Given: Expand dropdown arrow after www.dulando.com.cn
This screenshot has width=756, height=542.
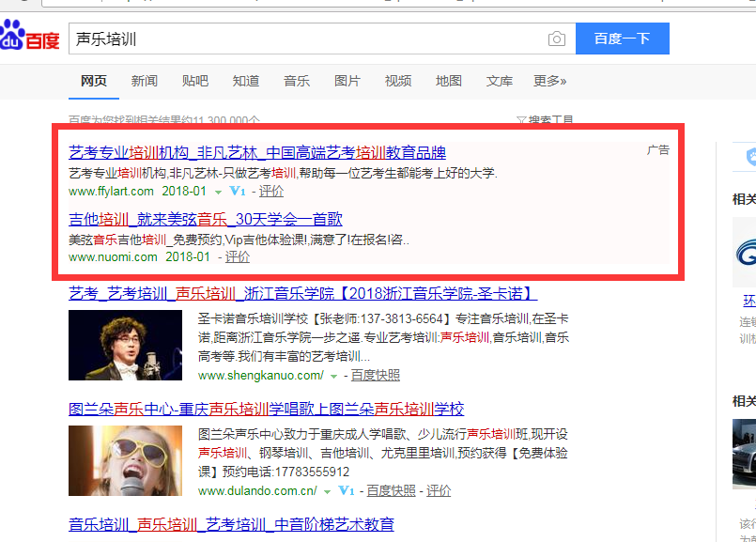Looking at the screenshot, I should (x=327, y=491).
